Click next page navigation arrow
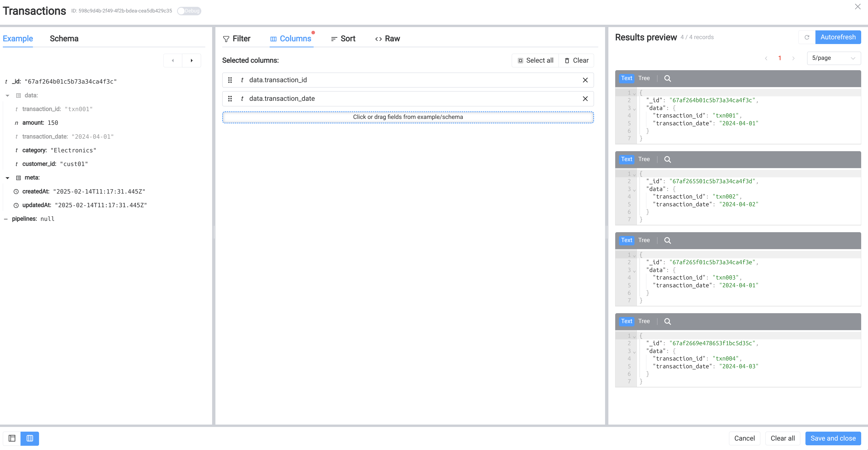 [x=793, y=58]
